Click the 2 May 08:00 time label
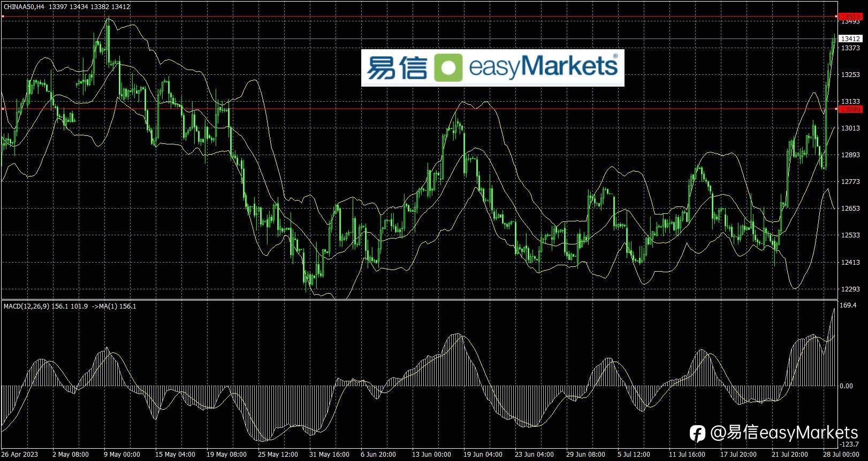 tap(71, 455)
